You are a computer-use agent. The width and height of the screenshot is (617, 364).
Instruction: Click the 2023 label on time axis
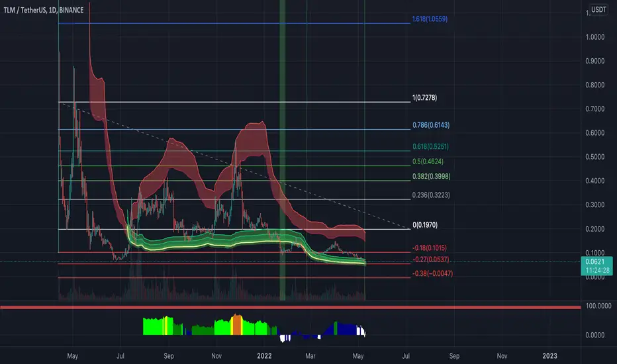point(549,356)
